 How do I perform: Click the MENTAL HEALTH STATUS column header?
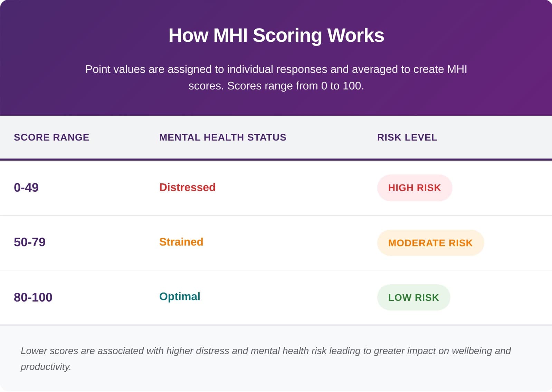222,137
